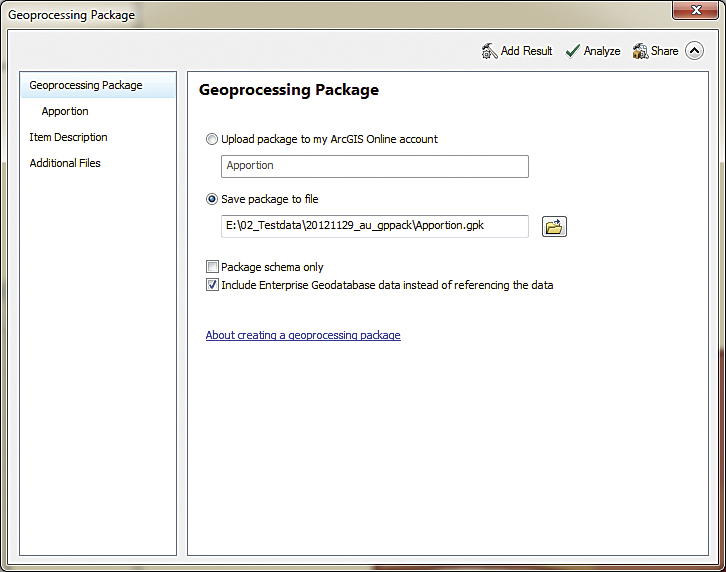The image size is (726, 572).
Task: Open the Item Description section
Action: (68, 138)
